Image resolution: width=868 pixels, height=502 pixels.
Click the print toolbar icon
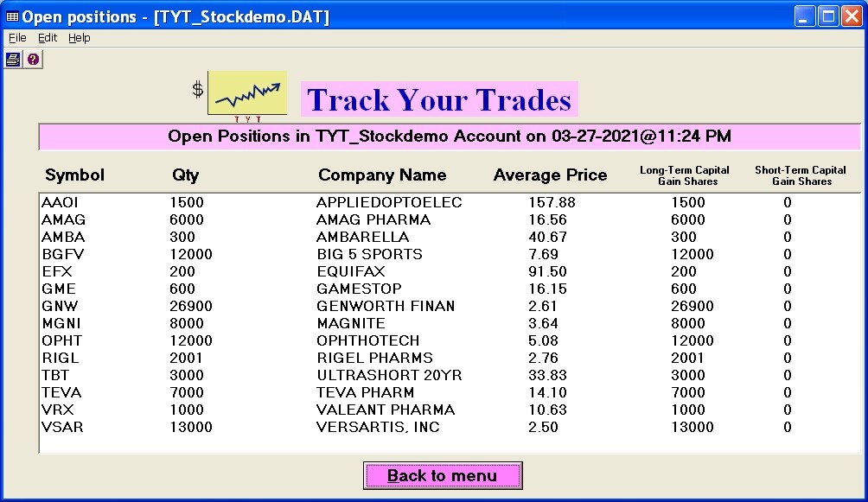pyautogui.click(x=13, y=60)
